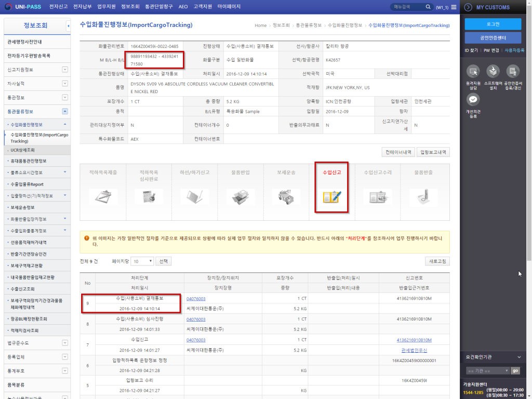The width and height of the screenshot is (532, 399).
Task: Click the search magnifier icon in top bar
Action: point(428,7)
